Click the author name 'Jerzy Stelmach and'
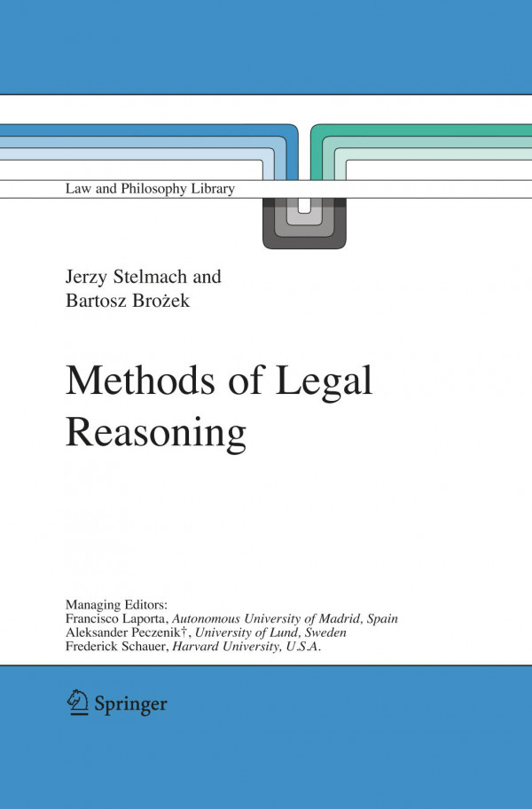The image size is (532, 809). click(x=144, y=277)
